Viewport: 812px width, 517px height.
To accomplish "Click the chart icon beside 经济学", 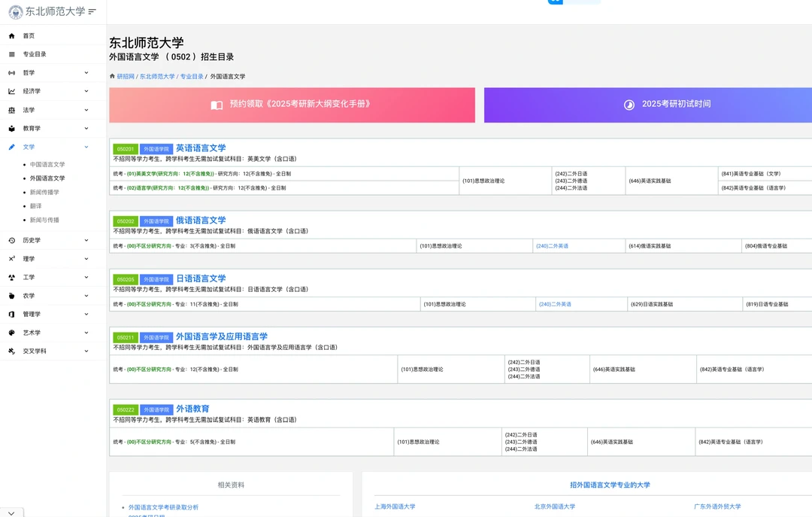I will pos(11,91).
